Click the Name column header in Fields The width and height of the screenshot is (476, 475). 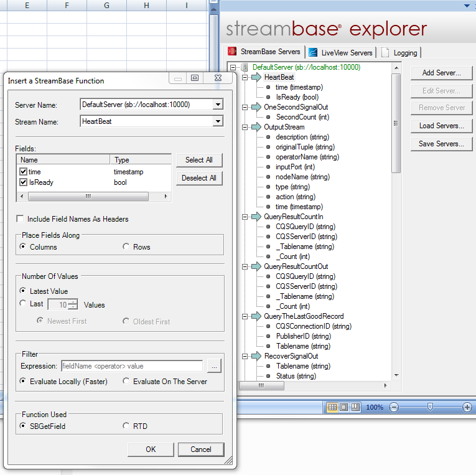point(63,160)
